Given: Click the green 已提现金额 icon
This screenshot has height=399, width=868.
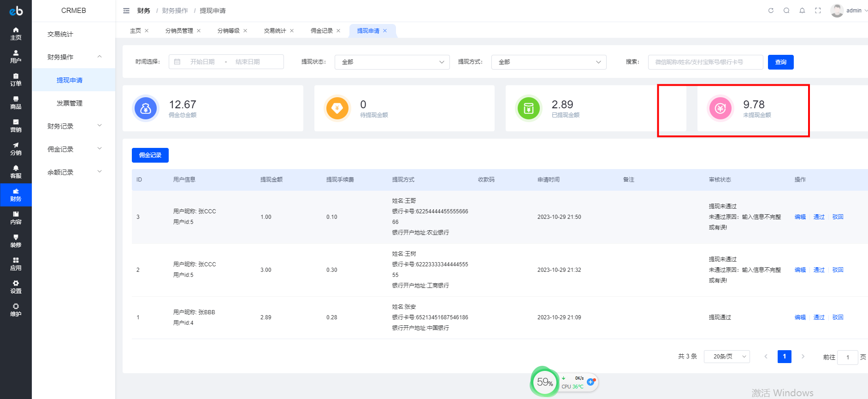Looking at the screenshot, I should point(529,108).
